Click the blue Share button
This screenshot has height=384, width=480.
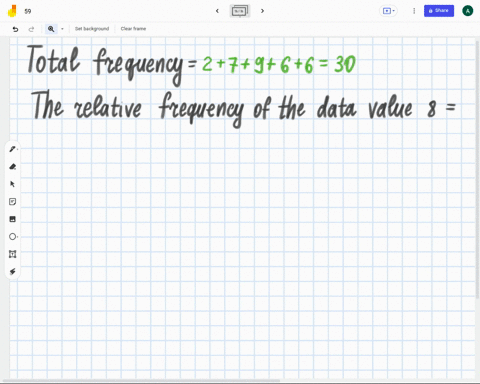439,11
